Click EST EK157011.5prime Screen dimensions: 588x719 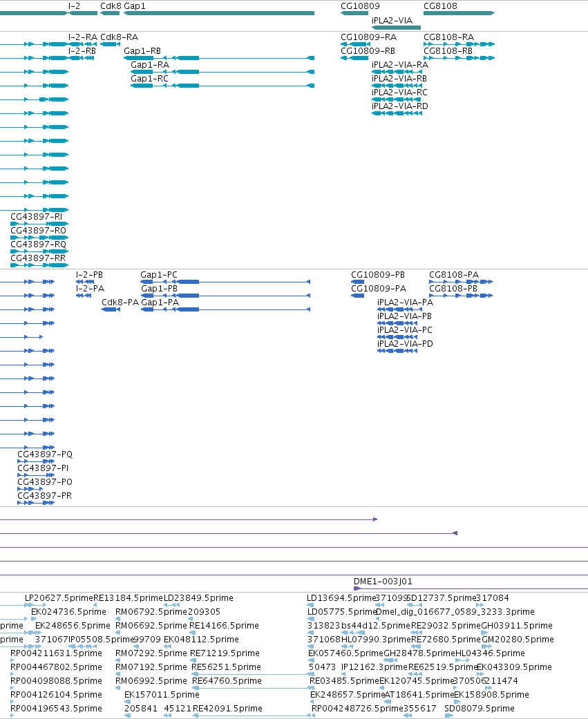click(162, 695)
